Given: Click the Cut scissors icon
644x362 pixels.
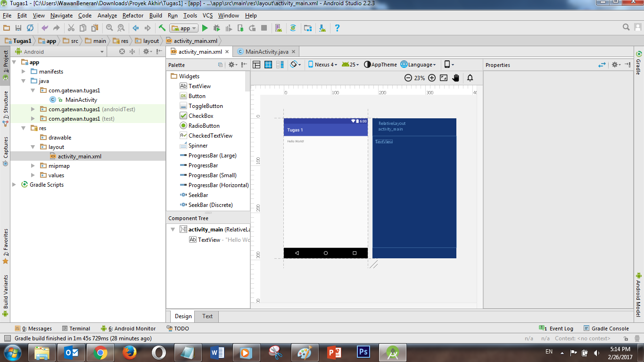Looking at the screenshot, I should pos(71,28).
